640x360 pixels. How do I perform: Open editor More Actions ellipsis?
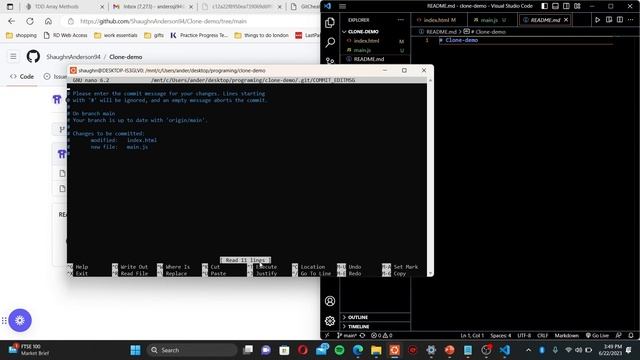point(631,20)
